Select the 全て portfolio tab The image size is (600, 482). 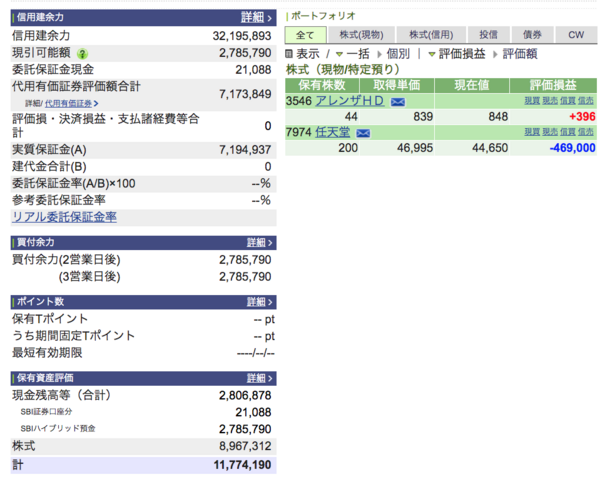pos(305,35)
